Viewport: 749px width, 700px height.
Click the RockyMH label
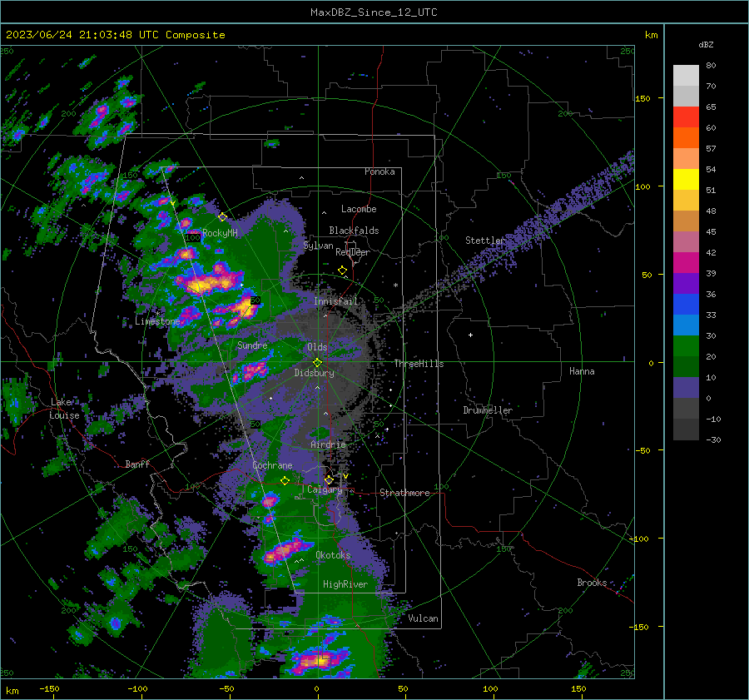coord(221,233)
